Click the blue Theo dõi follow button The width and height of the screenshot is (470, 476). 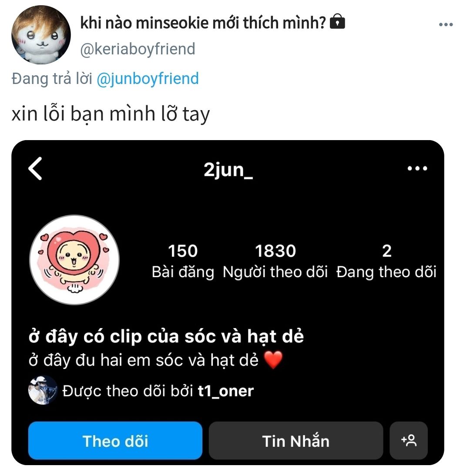[x=115, y=440]
